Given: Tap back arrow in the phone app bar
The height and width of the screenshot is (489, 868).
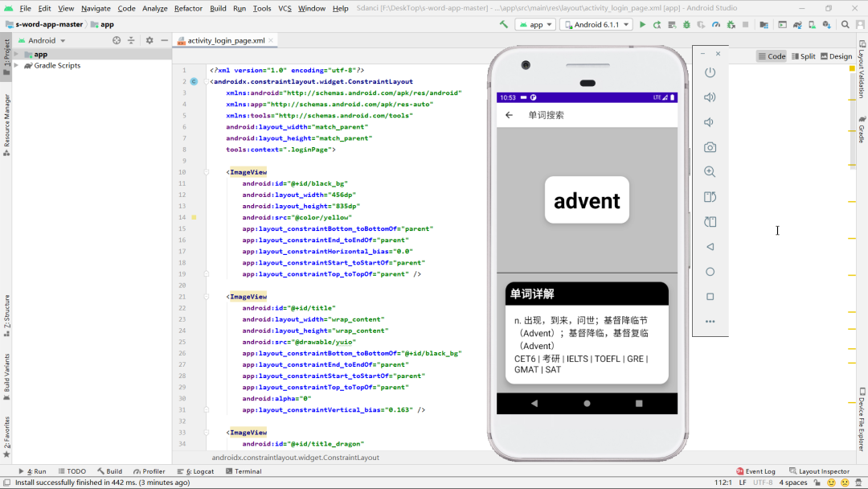Looking at the screenshot, I should [509, 115].
